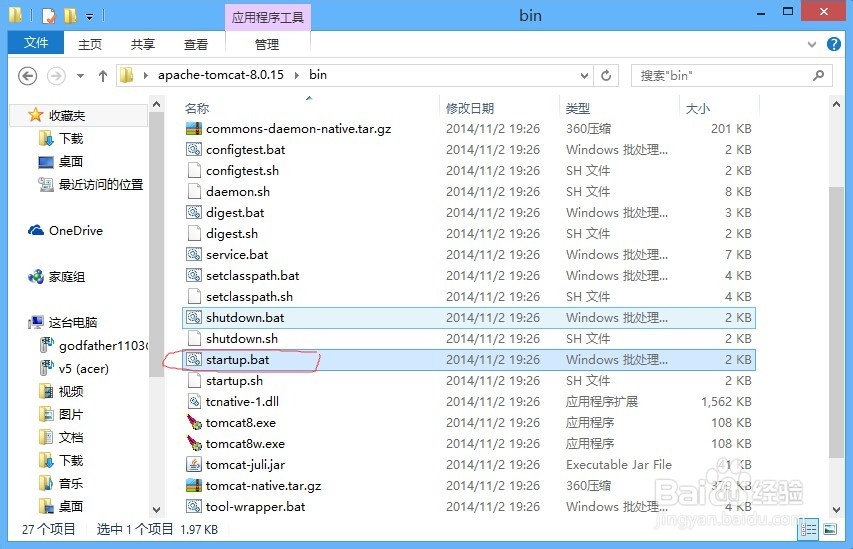Switch to large icons view layout
This screenshot has height=549, width=853.
[x=830, y=529]
